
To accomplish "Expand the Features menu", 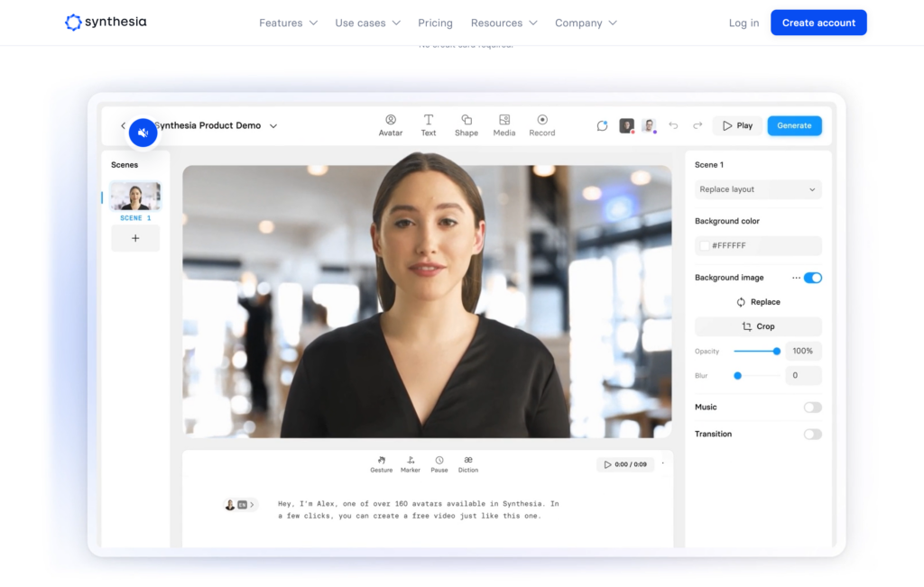I will click(x=288, y=23).
